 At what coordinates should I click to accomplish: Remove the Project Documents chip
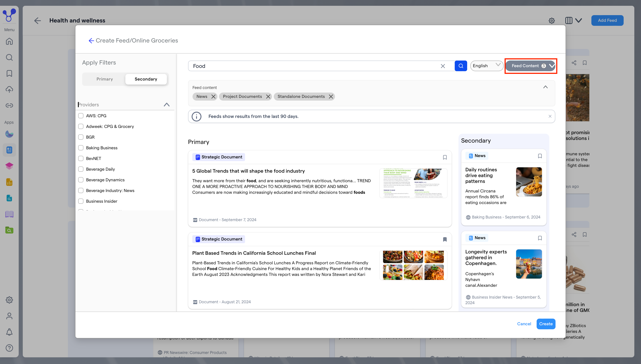[268, 97]
